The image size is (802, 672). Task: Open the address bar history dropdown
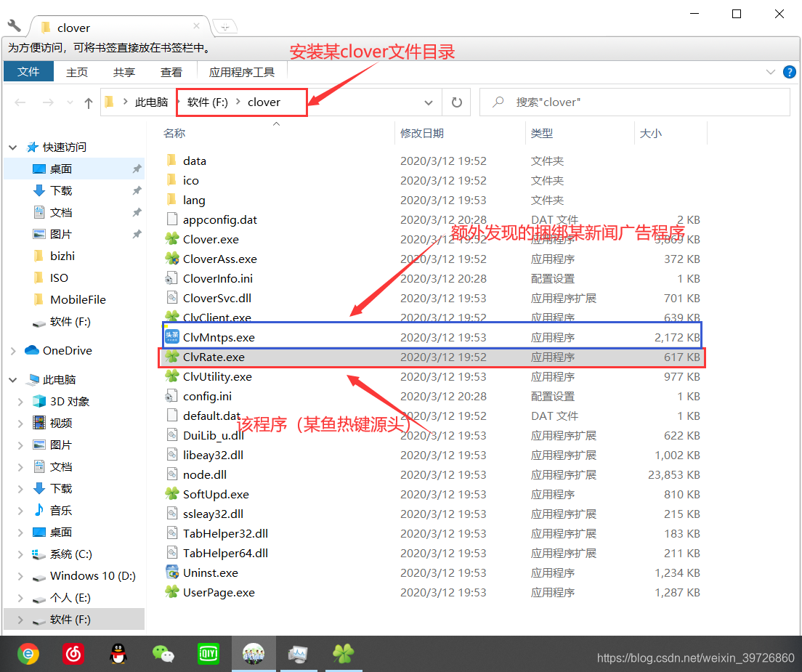pos(429,102)
